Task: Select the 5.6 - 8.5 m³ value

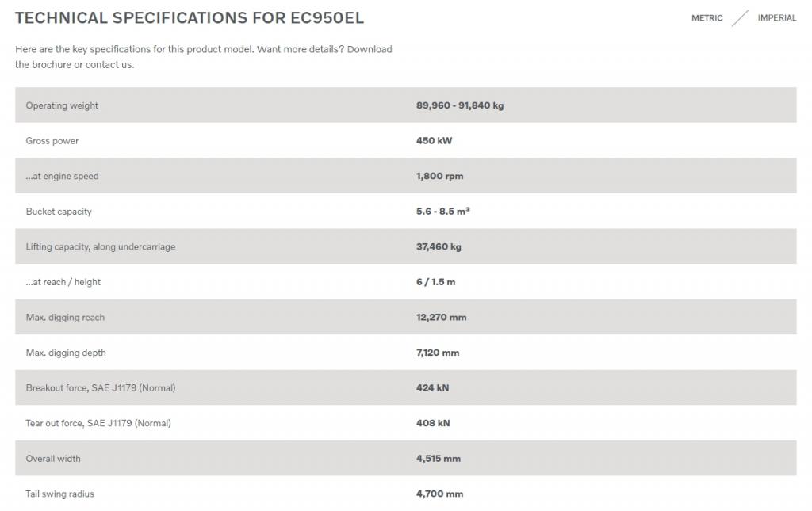Action: [442, 211]
